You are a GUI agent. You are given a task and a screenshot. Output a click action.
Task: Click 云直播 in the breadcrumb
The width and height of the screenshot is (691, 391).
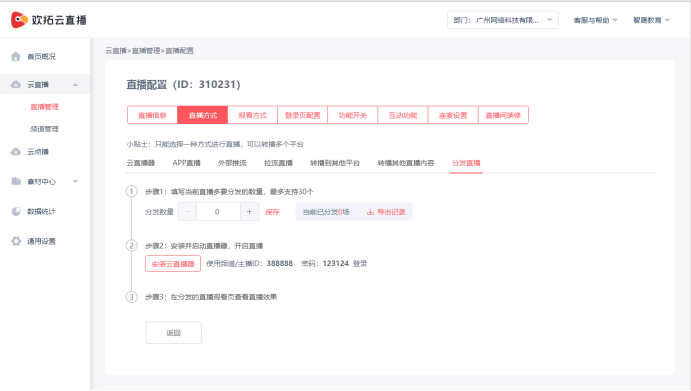click(115, 51)
